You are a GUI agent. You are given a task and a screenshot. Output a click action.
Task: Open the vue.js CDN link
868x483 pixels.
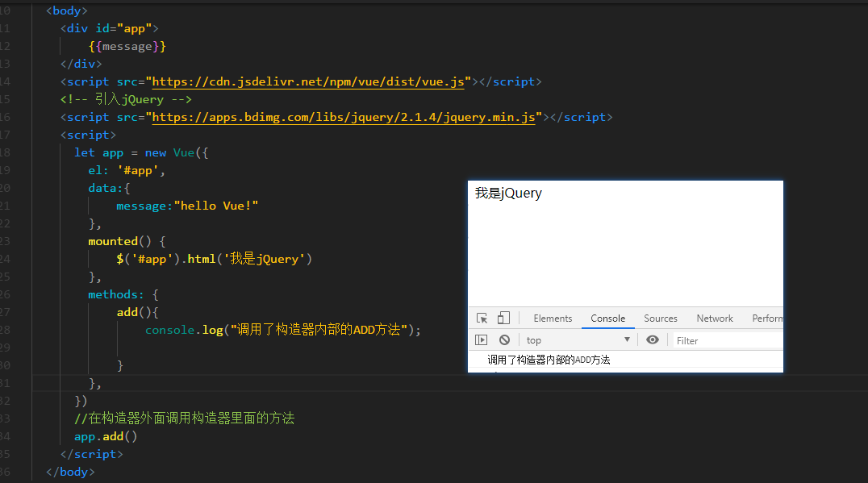[308, 82]
